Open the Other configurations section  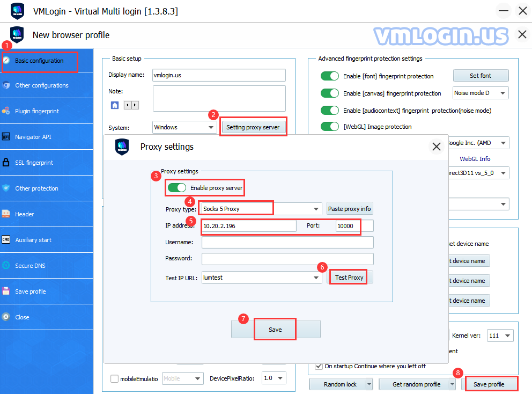coord(41,85)
